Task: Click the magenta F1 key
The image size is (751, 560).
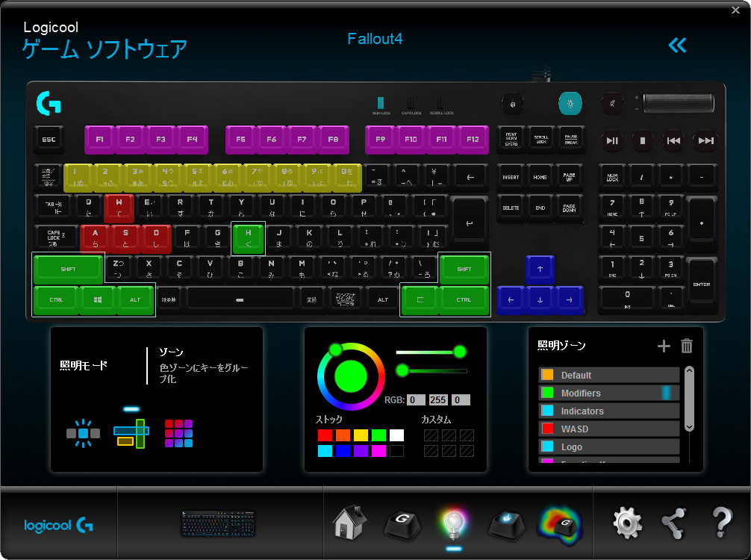Action: 99,140
